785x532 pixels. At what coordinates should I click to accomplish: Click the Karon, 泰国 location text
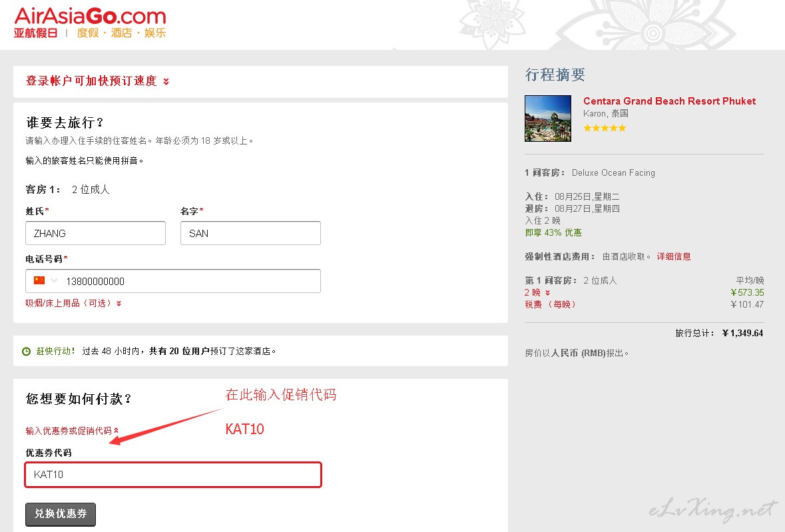(x=606, y=114)
